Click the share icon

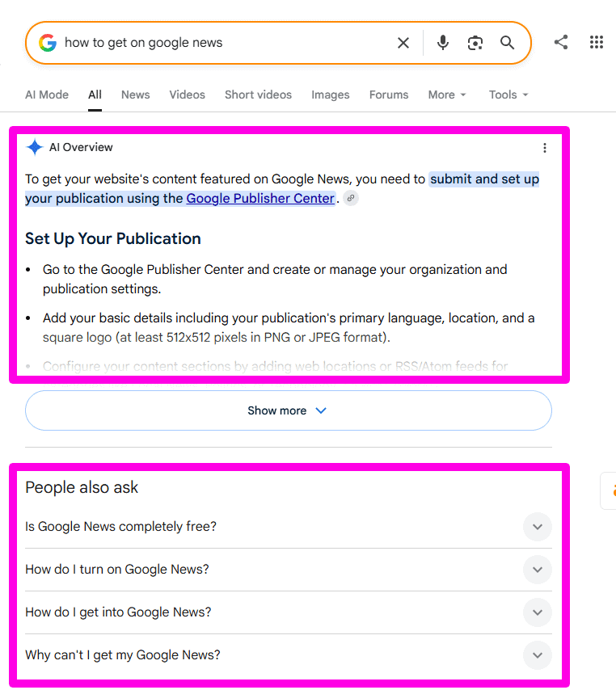[x=561, y=42]
